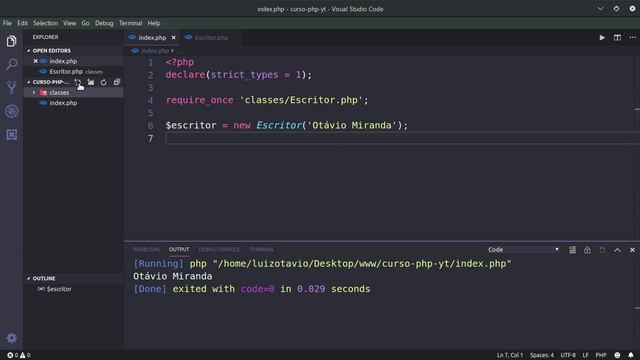Viewport: 640px width, 360px height.
Task: Open the Explorer view in activity bar
Action: click(x=11, y=41)
